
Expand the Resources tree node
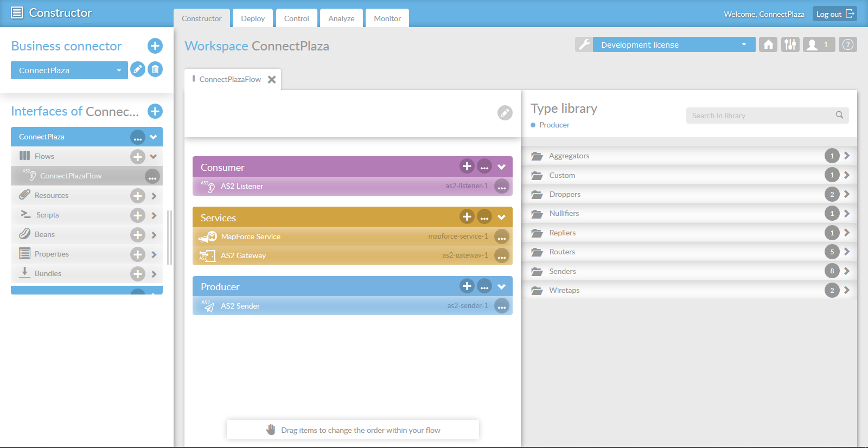pos(154,196)
